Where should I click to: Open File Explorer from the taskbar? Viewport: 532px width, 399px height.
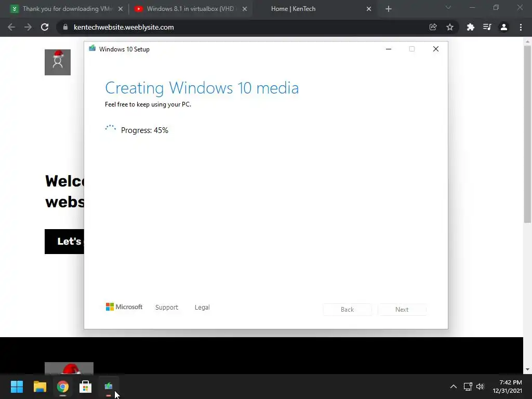[39, 387]
